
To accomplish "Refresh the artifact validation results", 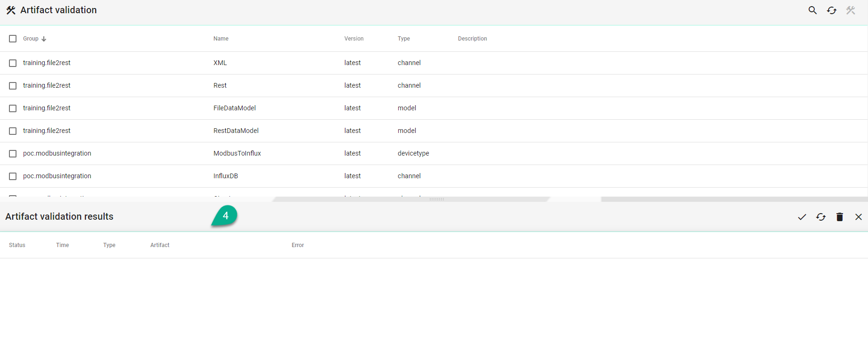I will pos(821,217).
